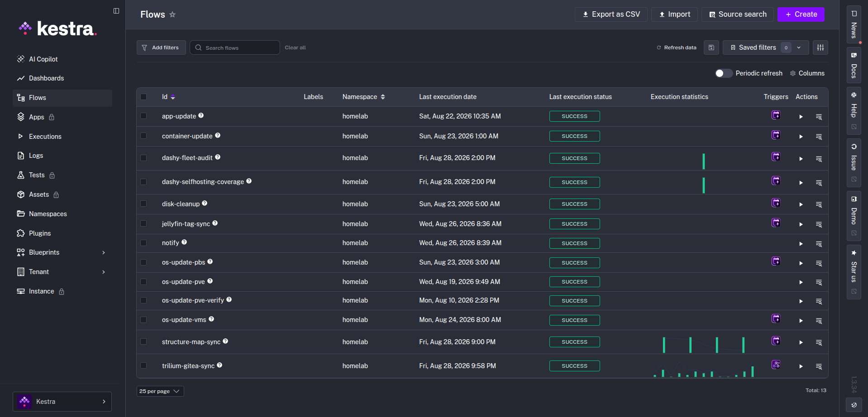The width and height of the screenshot is (868, 417).
Task: Tick the os-update-pbs checkbox
Action: [143, 262]
